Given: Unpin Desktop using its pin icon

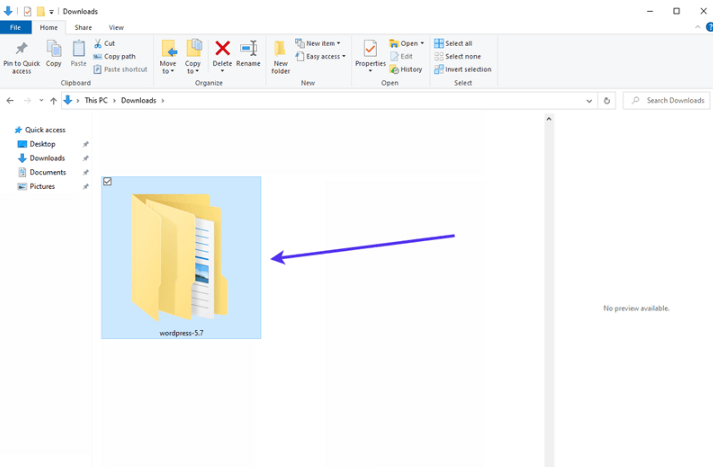Looking at the screenshot, I should [x=85, y=144].
